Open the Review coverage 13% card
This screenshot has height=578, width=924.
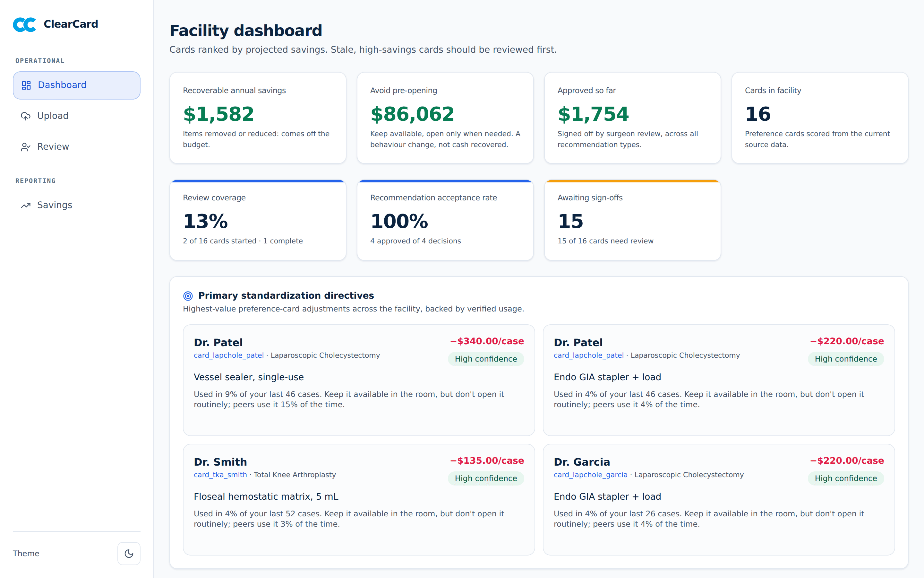click(x=258, y=220)
